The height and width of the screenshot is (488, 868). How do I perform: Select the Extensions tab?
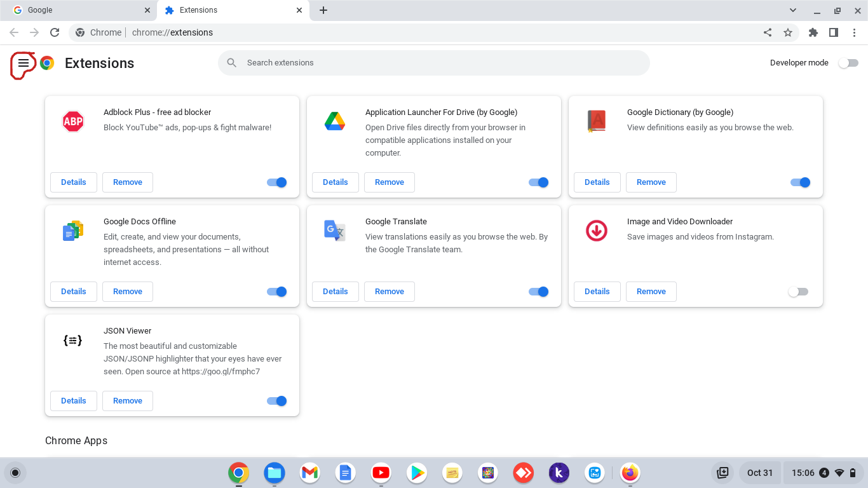tap(233, 10)
